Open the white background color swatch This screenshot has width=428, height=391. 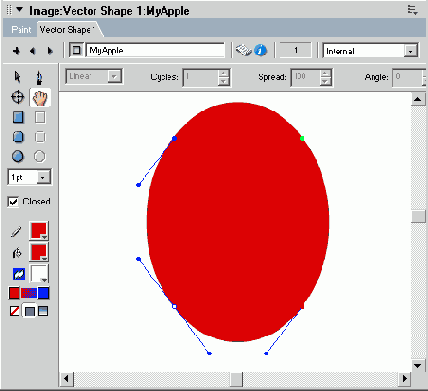(39, 273)
